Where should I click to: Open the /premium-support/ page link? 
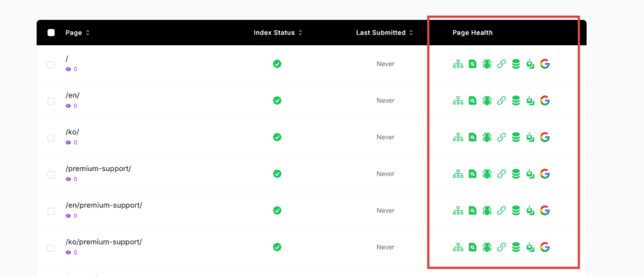[98, 168]
